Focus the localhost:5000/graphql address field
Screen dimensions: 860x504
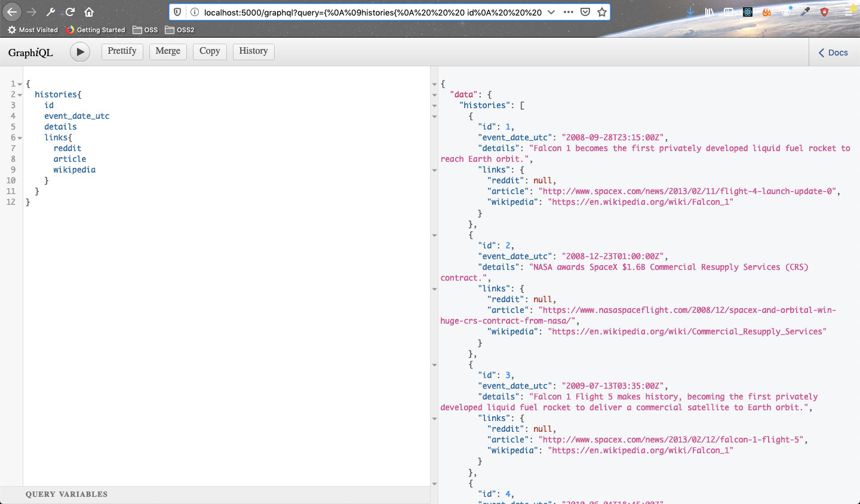[x=373, y=12]
